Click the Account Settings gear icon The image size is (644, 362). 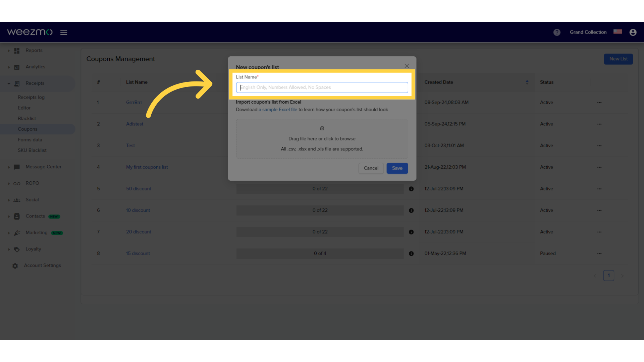[15, 266]
